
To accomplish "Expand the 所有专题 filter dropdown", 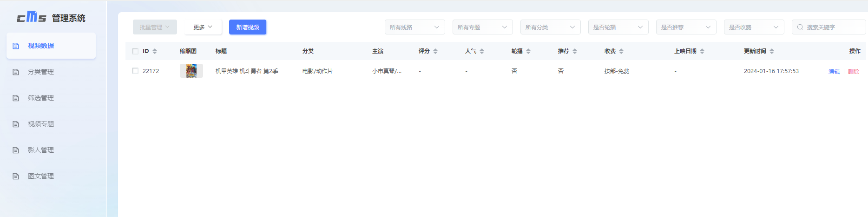I will tap(483, 27).
